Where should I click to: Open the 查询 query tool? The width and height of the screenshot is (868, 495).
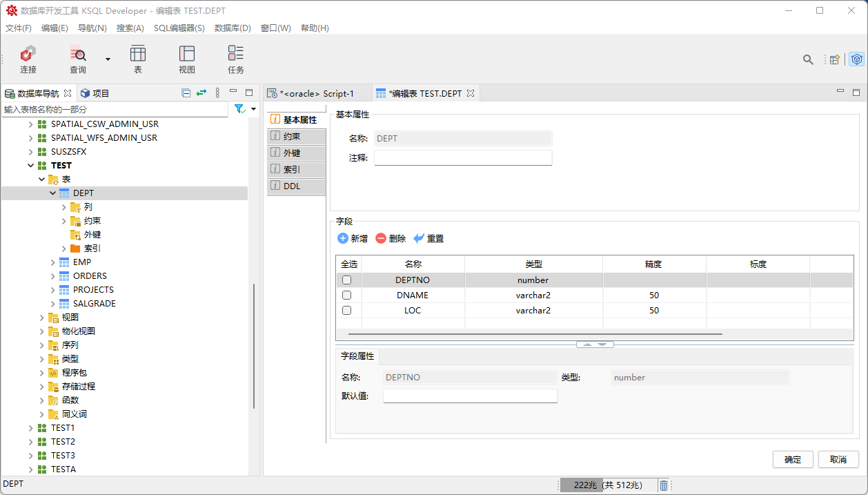(x=78, y=59)
